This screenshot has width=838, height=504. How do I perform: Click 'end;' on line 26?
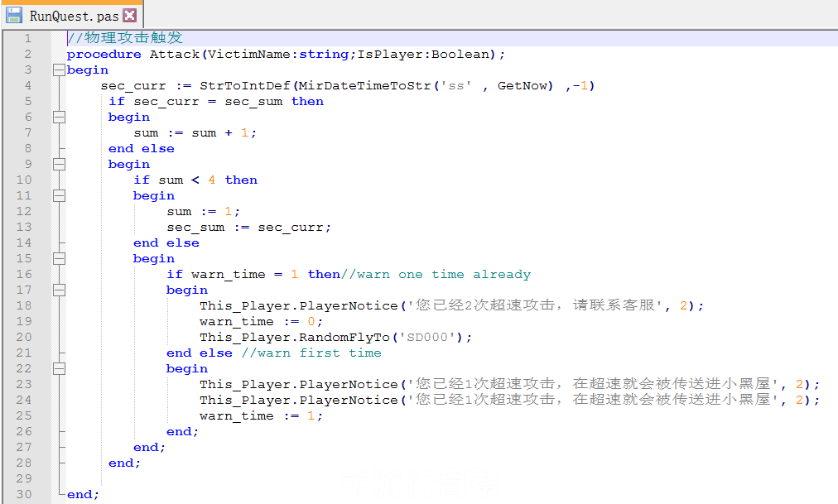coord(182,431)
